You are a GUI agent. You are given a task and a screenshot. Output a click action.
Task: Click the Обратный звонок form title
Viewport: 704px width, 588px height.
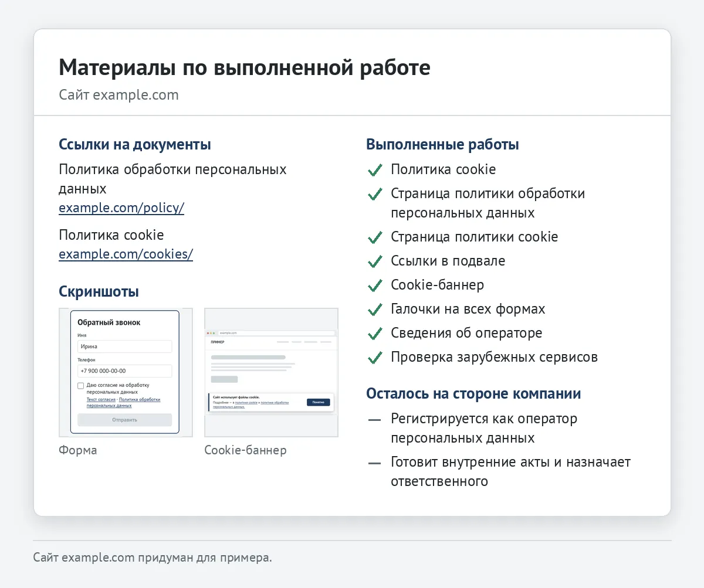(109, 322)
